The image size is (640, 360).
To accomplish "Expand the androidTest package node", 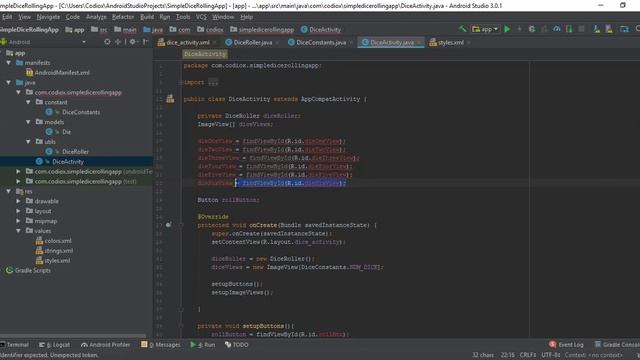I will 18,171.
